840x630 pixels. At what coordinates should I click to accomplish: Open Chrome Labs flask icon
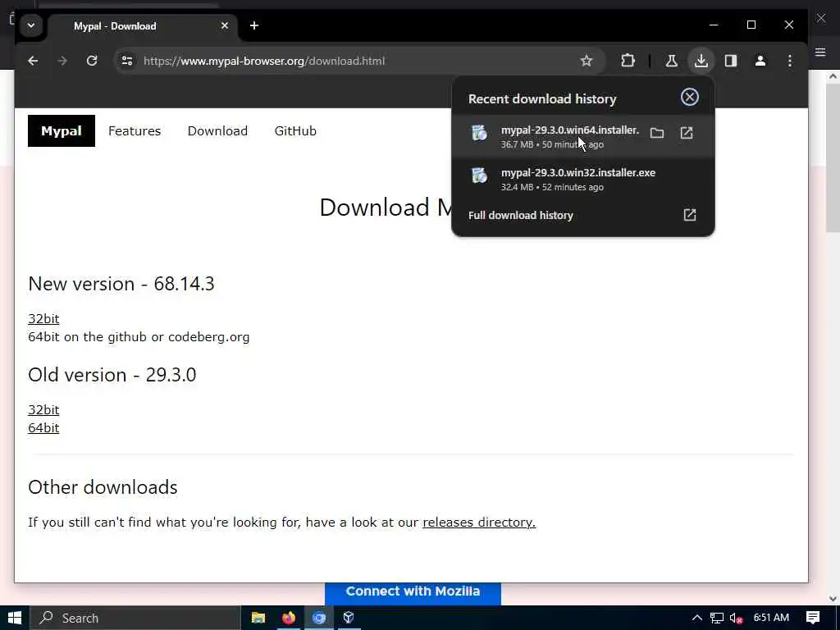(x=671, y=61)
